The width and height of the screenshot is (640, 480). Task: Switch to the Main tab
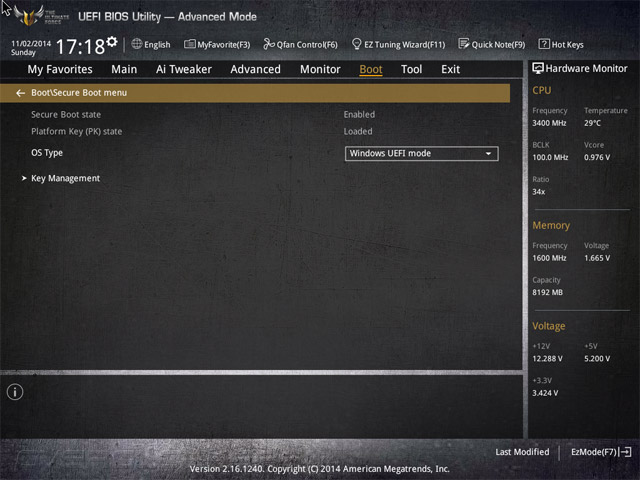124,69
